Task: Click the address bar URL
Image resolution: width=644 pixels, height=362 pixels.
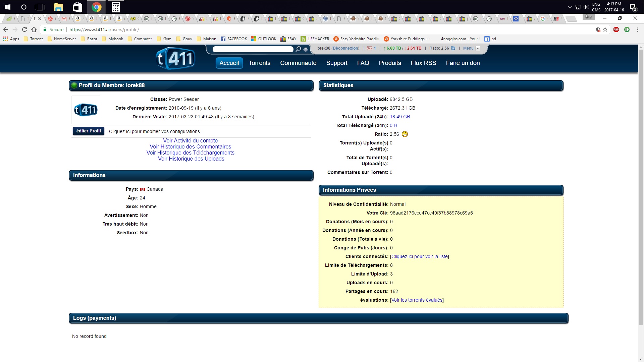Action: coord(104,29)
